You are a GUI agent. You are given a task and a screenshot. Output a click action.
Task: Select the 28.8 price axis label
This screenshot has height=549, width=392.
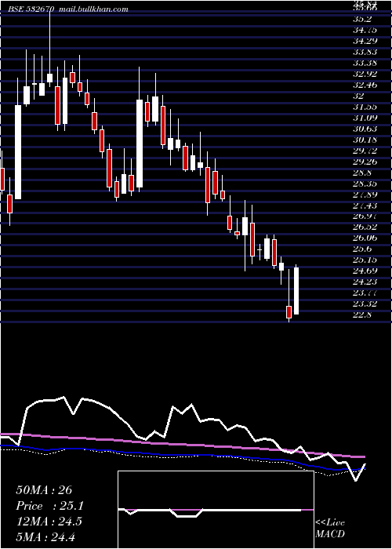pyautogui.click(x=362, y=173)
